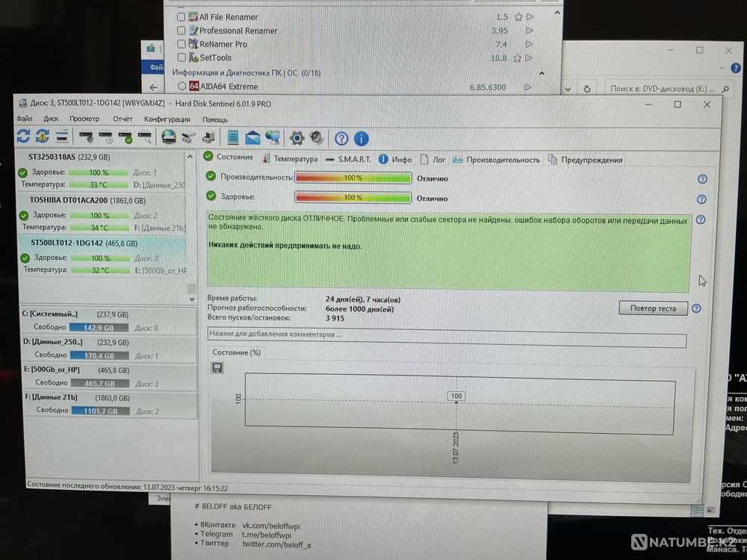Viewport: 747px width, 560px height.
Task: Select the F: [Данные 2Tb] partition row
Action: tap(111, 404)
